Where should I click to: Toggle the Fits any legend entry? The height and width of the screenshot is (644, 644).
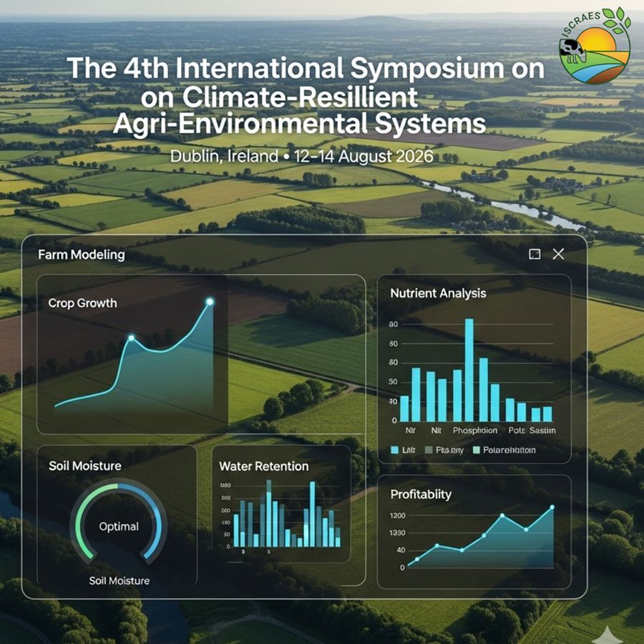click(x=447, y=449)
